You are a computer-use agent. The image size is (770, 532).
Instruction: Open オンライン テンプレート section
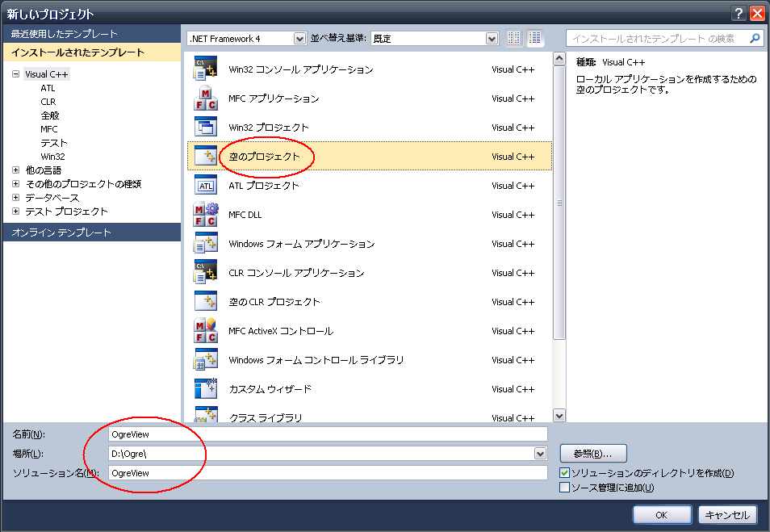[92, 232]
